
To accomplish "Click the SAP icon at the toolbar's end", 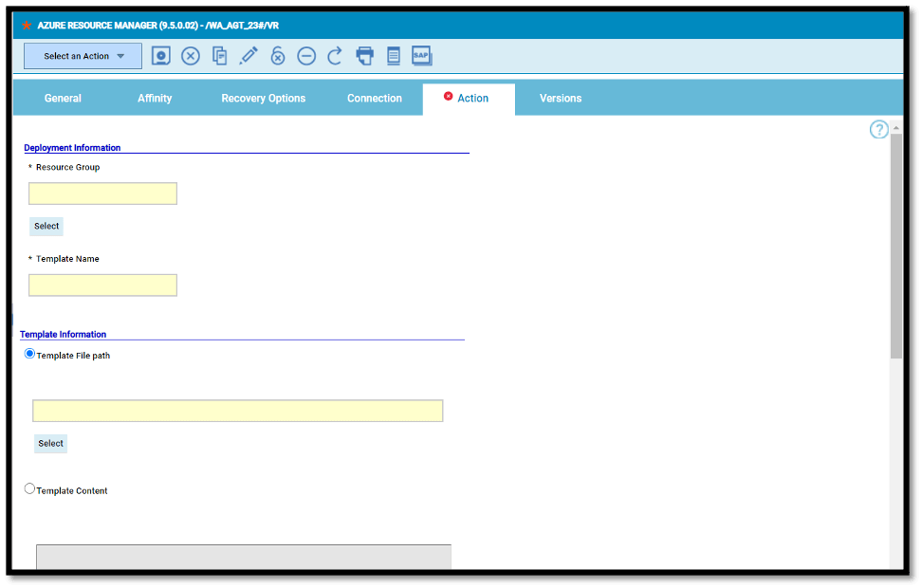I will coord(421,55).
